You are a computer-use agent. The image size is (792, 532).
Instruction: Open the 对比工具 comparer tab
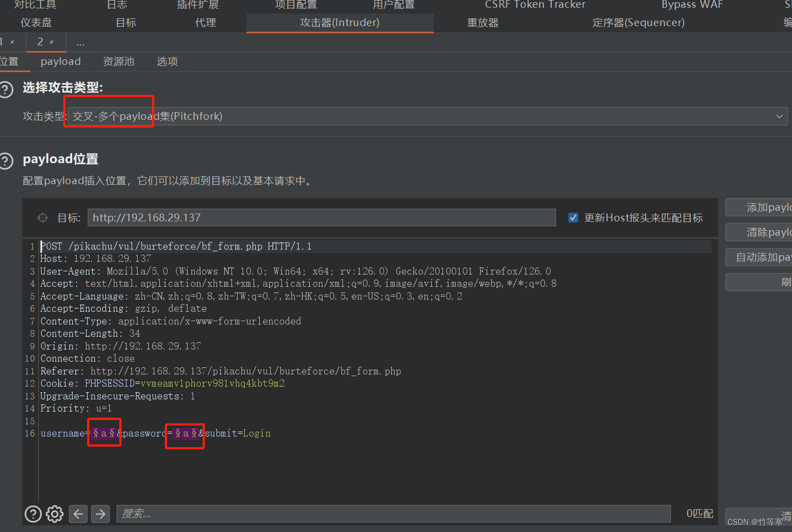tap(35, 4)
